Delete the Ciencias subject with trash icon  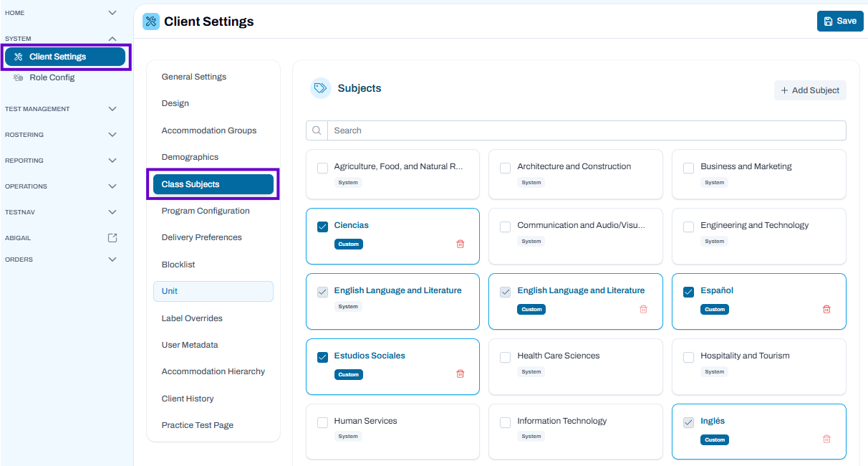tap(460, 244)
